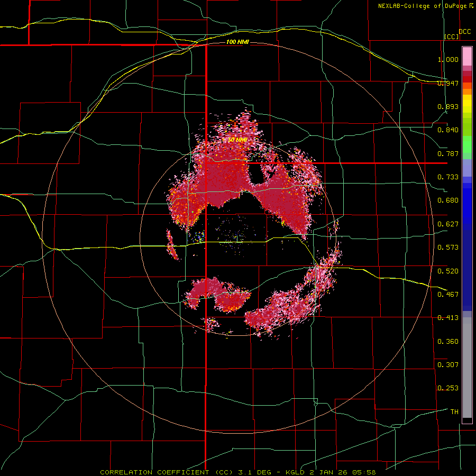
Task: Select the 0.680 color scale value
Action: (448, 200)
